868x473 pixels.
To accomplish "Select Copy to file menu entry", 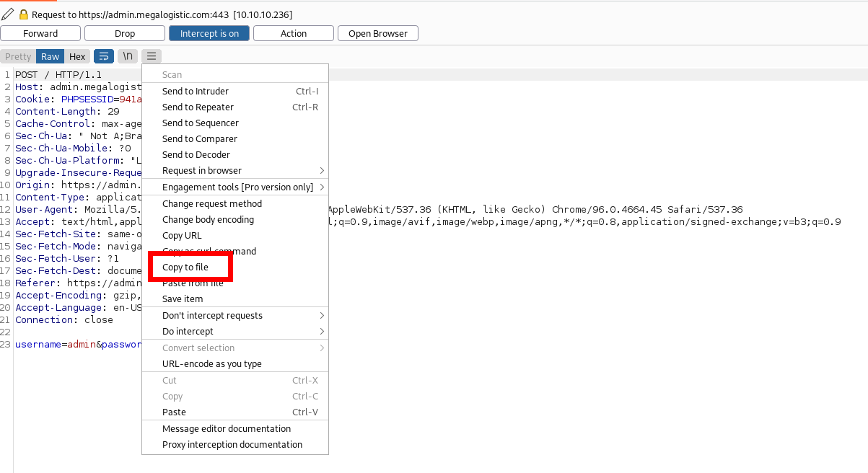I will (x=185, y=268).
